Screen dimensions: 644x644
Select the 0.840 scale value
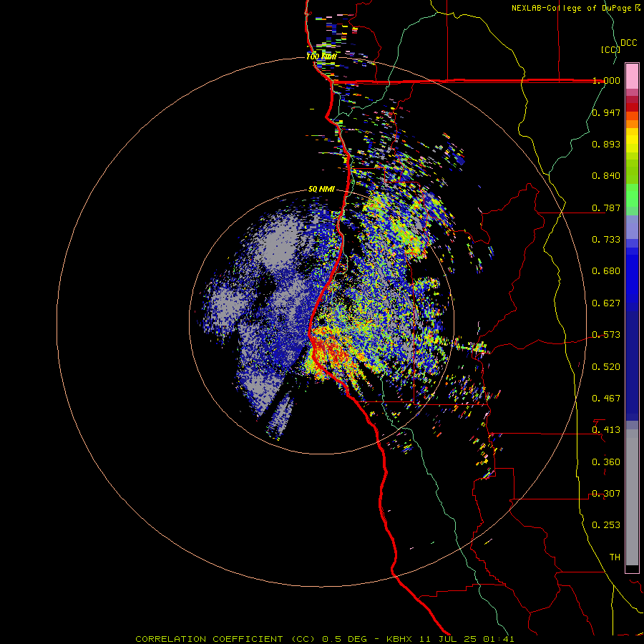[x=606, y=176]
